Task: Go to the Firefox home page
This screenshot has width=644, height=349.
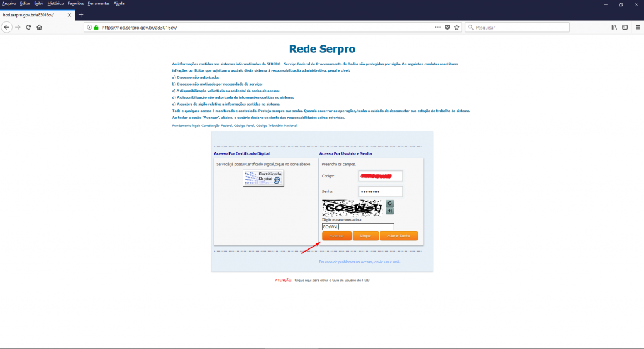Action: click(x=39, y=28)
